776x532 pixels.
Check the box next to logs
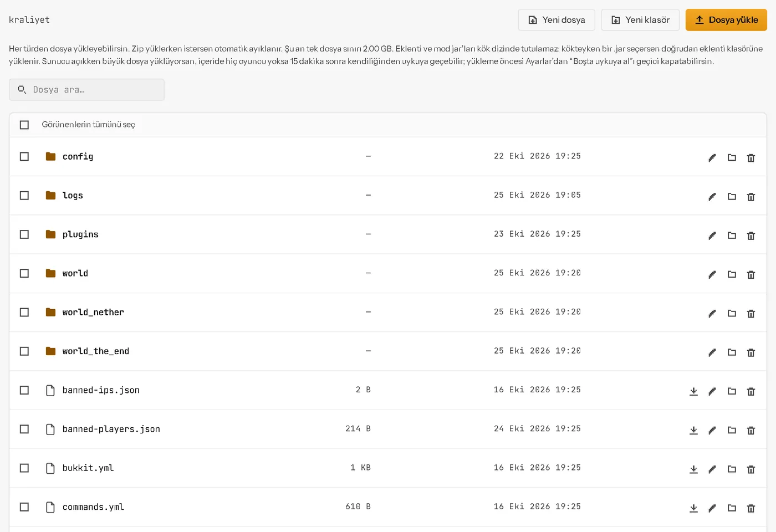point(24,195)
